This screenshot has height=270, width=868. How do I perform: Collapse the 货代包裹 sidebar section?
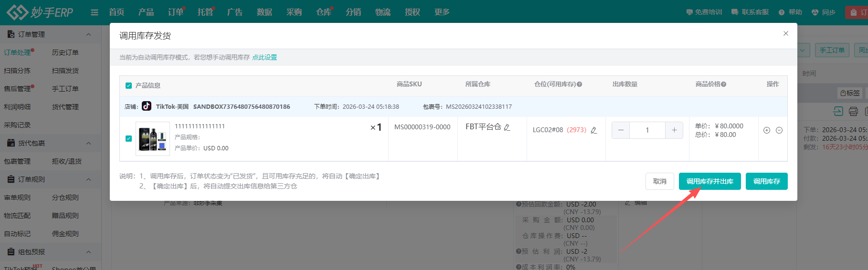[88, 143]
